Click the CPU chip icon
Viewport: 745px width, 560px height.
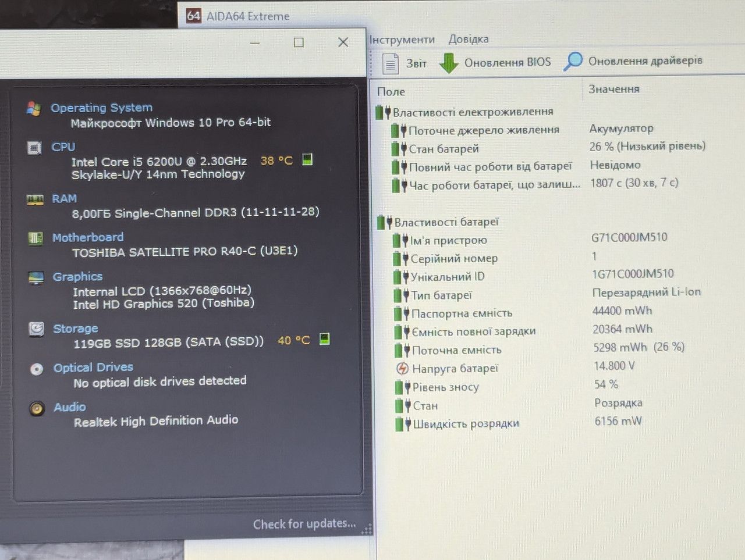pos(34,148)
